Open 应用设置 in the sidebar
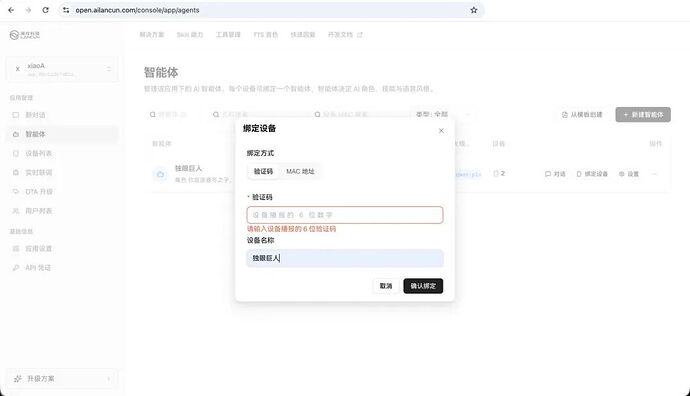The width and height of the screenshot is (690, 396). point(62,249)
